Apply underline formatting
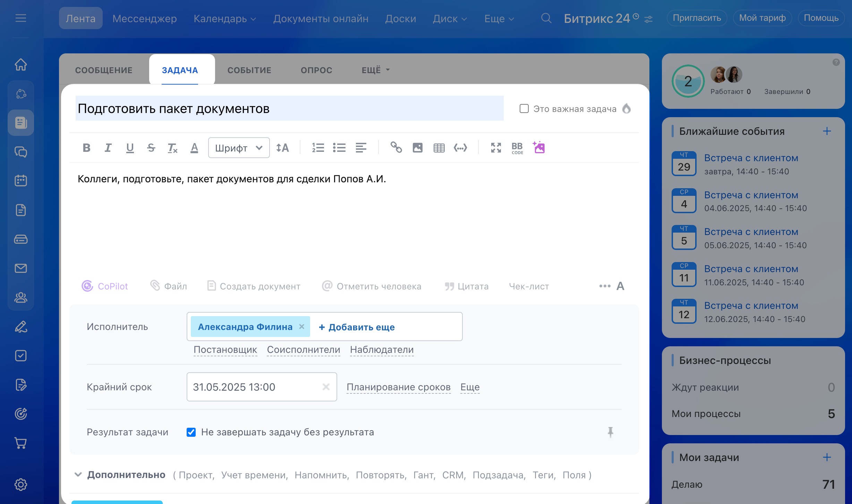This screenshot has width=852, height=504. point(130,148)
